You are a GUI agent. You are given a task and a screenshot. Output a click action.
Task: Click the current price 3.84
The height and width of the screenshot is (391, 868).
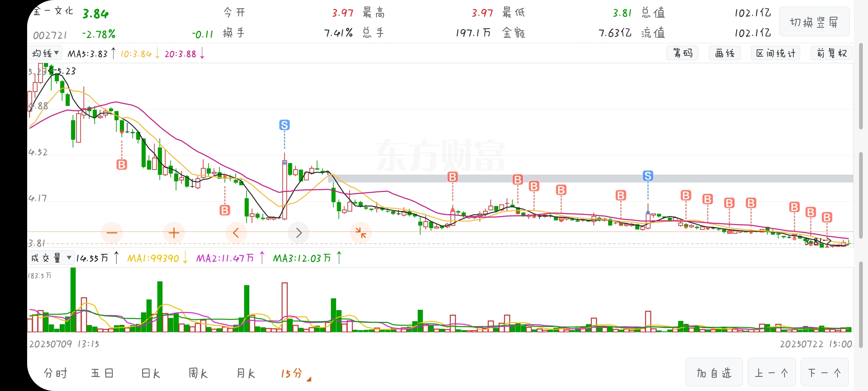(96, 14)
